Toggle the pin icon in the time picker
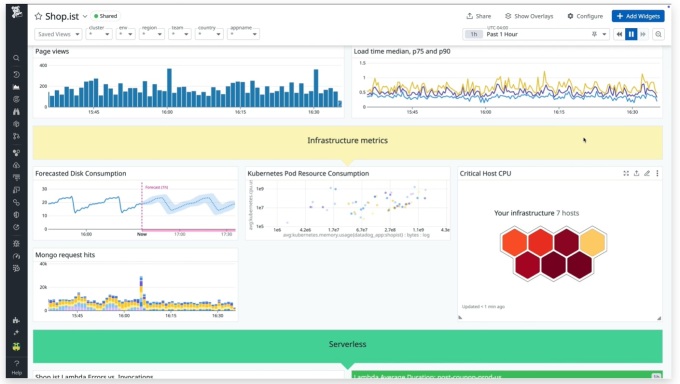Screen dimensions: 680x384 [594, 34]
